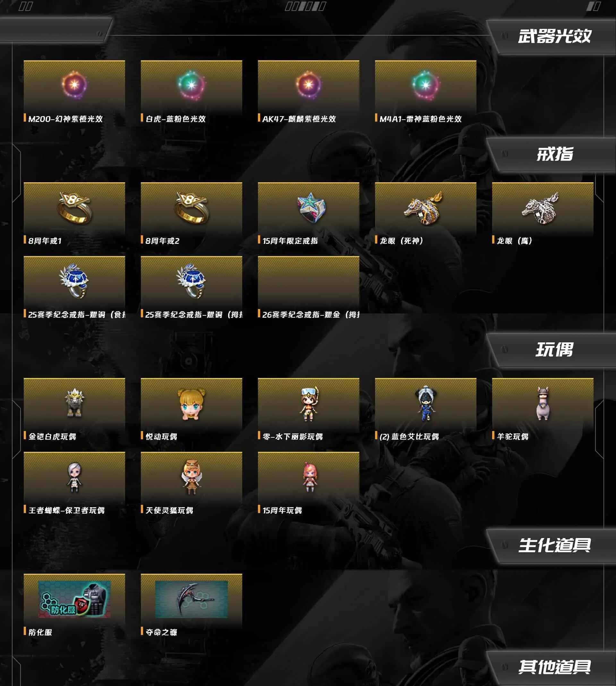Open the 武器光效 section header

554,36
